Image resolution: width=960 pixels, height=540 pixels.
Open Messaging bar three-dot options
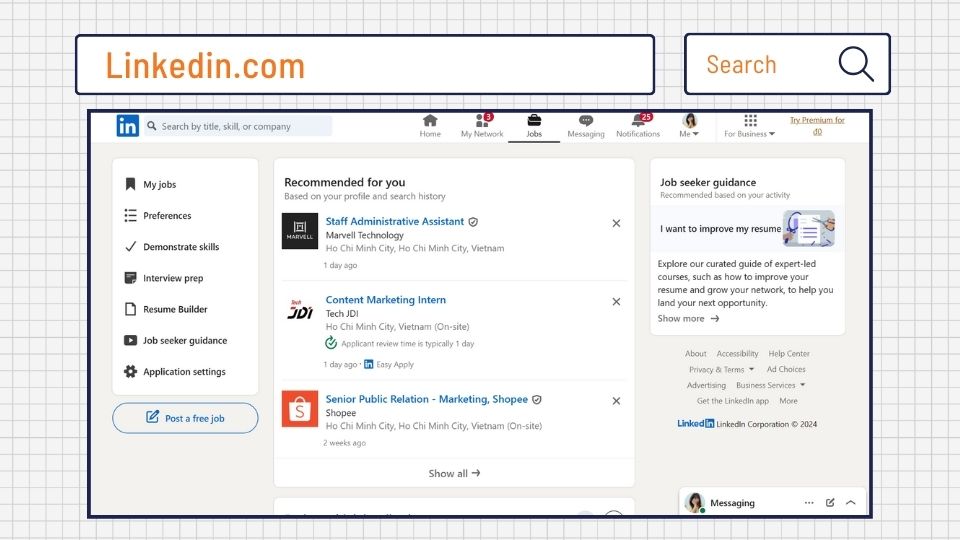click(809, 503)
